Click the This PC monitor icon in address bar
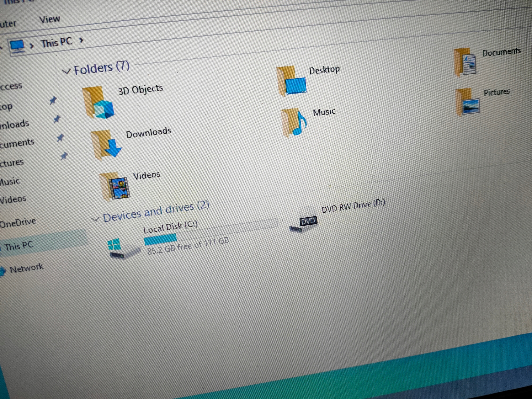This screenshot has height=399, width=532. point(17,46)
